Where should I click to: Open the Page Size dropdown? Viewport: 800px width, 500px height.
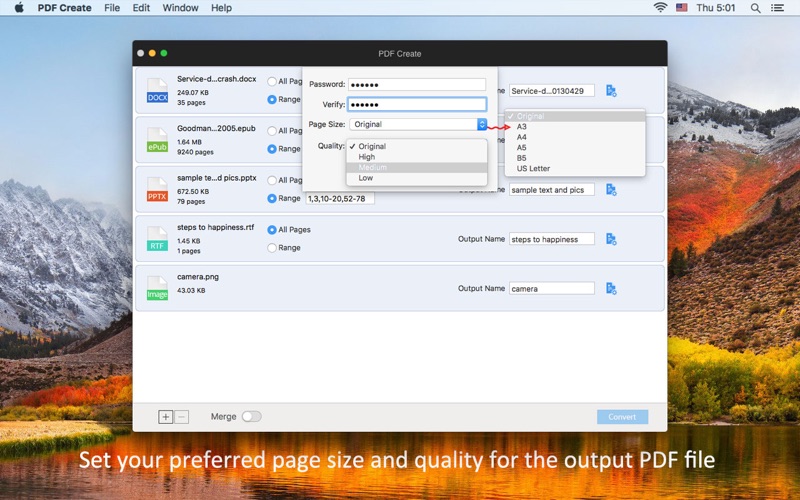click(x=418, y=124)
